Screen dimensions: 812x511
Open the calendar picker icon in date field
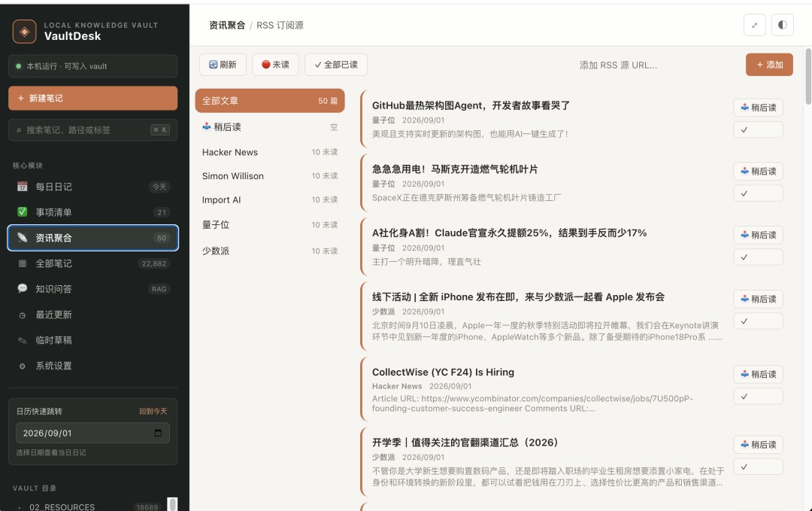point(158,433)
